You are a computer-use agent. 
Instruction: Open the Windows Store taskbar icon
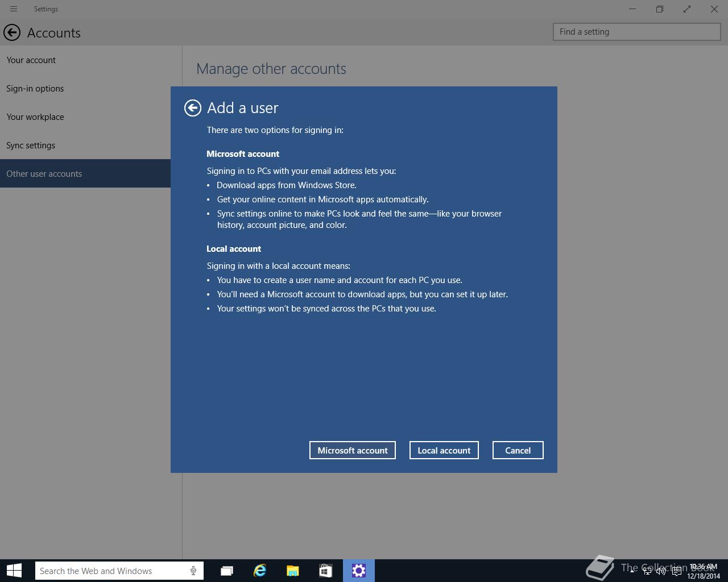[325, 571]
